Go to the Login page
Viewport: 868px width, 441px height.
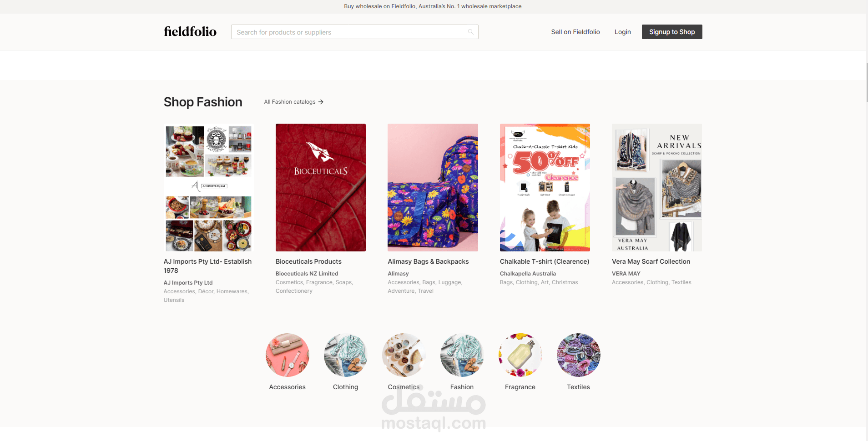coord(622,32)
